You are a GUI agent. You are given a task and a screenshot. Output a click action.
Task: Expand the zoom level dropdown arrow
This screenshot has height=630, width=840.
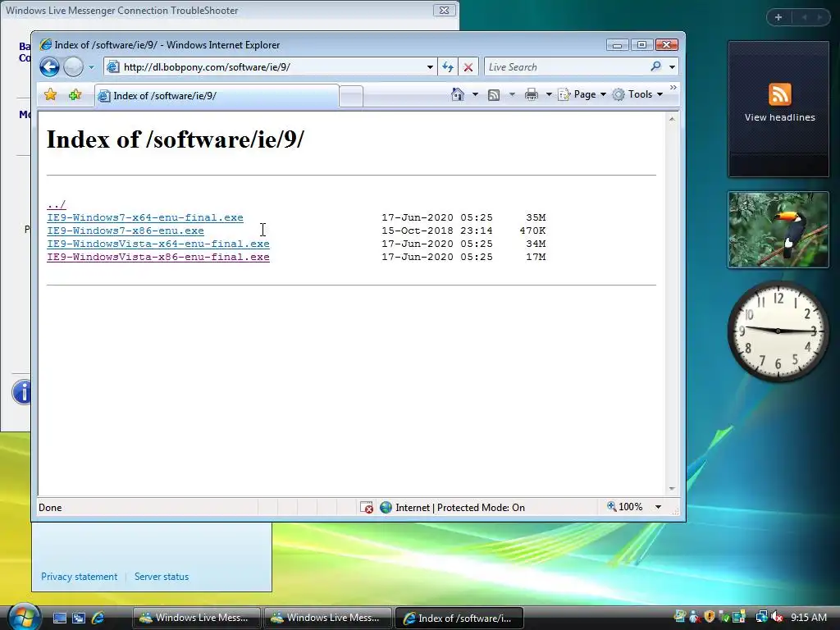658,507
